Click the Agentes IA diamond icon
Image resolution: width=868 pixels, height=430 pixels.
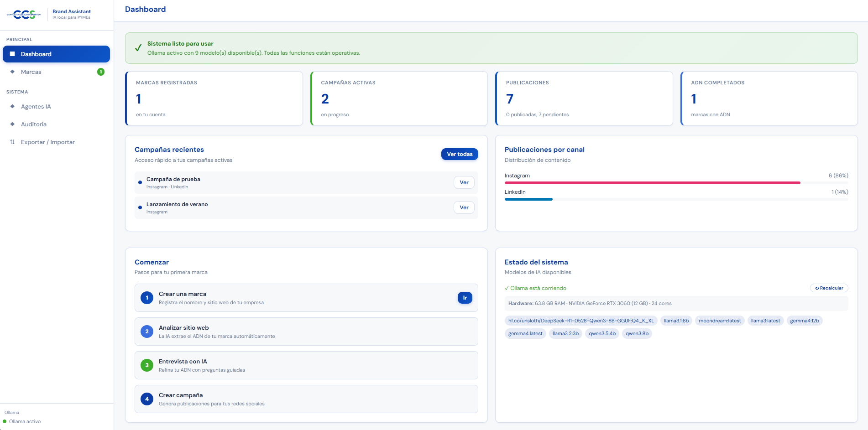pyautogui.click(x=12, y=106)
